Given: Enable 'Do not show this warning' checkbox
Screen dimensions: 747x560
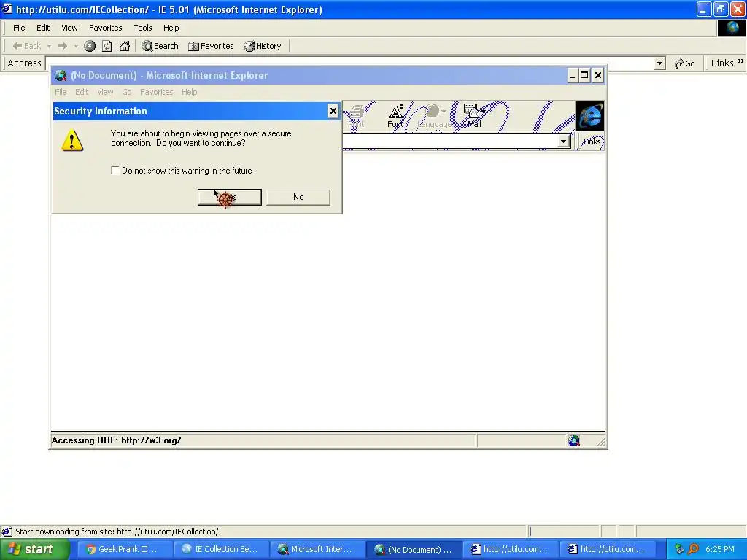Looking at the screenshot, I should coord(115,170).
